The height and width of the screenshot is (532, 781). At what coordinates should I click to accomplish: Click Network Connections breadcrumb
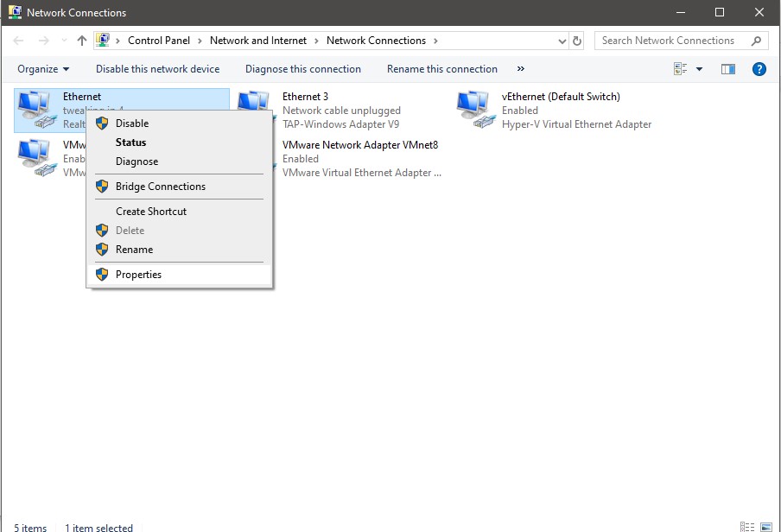pos(376,41)
